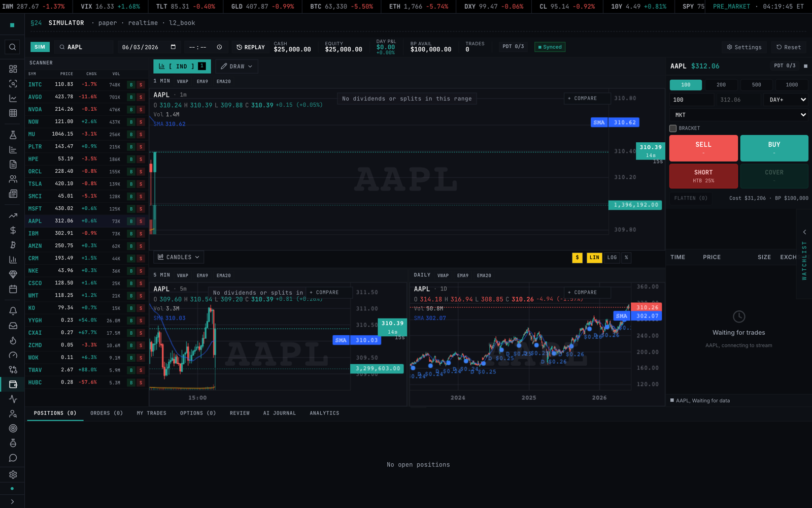Image resolution: width=812 pixels, height=508 pixels.
Task: Switch to the AI JOURNAL tab
Action: (x=280, y=413)
